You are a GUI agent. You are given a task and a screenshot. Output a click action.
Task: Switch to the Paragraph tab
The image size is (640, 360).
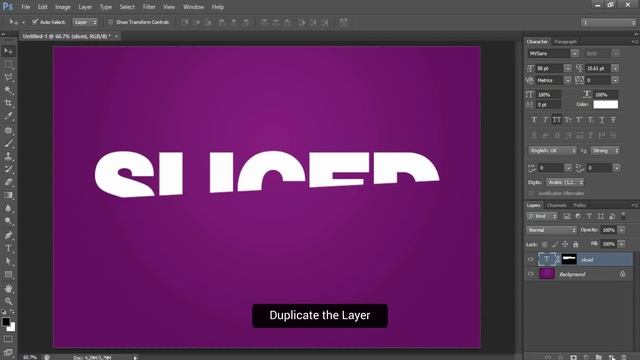tap(565, 42)
